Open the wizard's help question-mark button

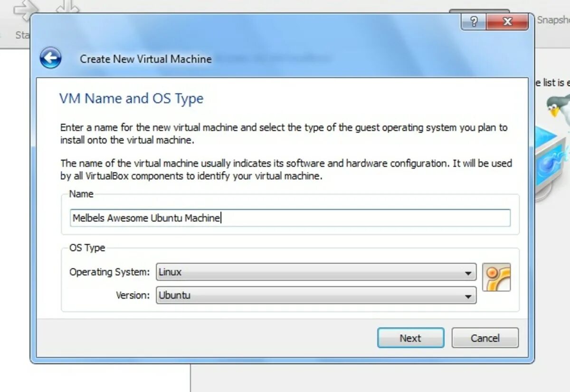(474, 21)
